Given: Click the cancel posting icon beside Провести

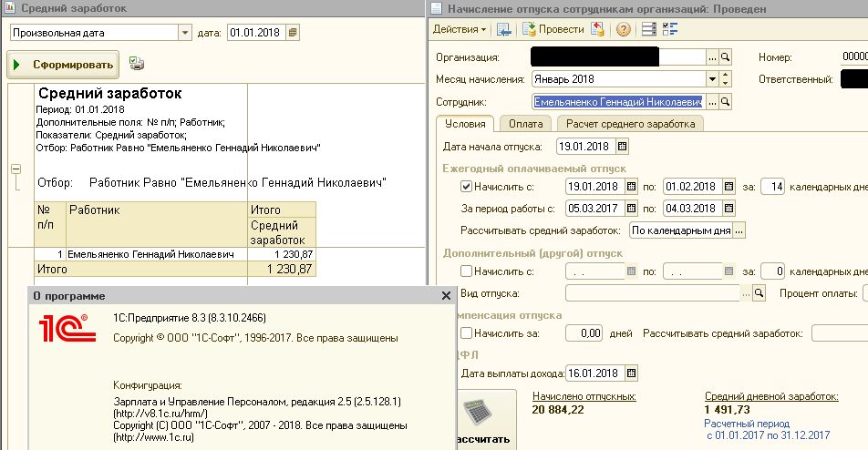Looking at the screenshot, I should pyautogui.click(x=597, y=30).
